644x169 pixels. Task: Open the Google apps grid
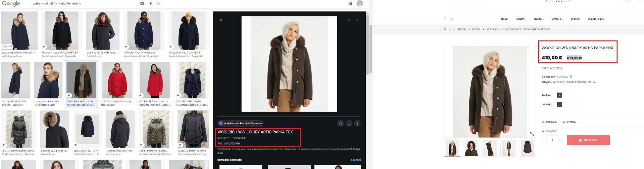click(350, 3)
